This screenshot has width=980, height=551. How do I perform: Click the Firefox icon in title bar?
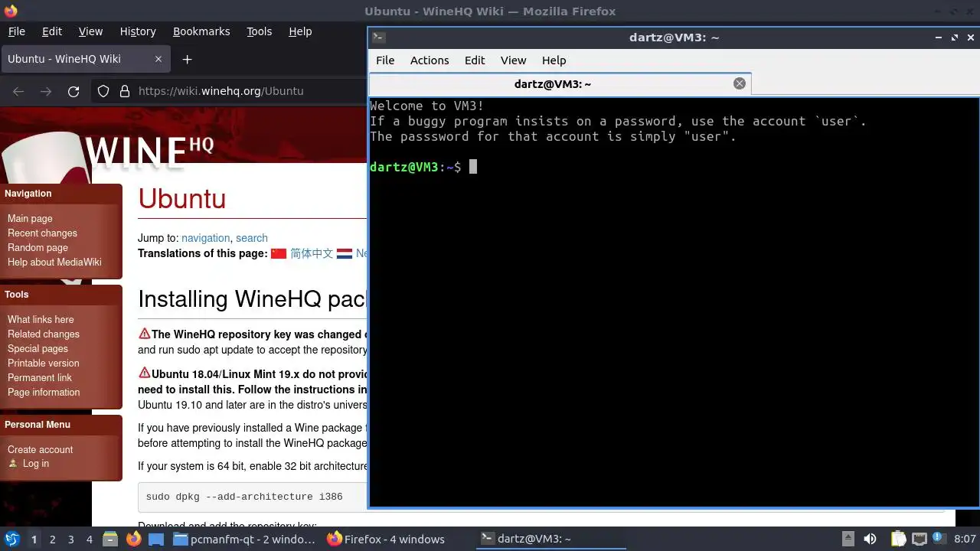point(11,11)
